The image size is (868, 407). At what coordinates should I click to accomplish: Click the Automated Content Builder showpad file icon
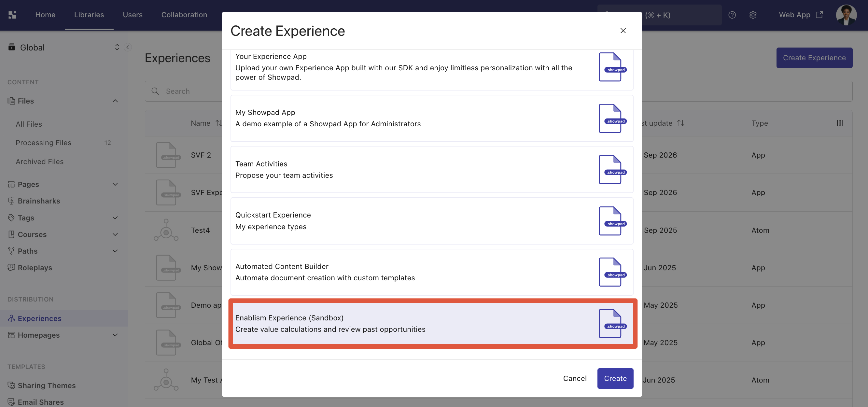point(612,272)
